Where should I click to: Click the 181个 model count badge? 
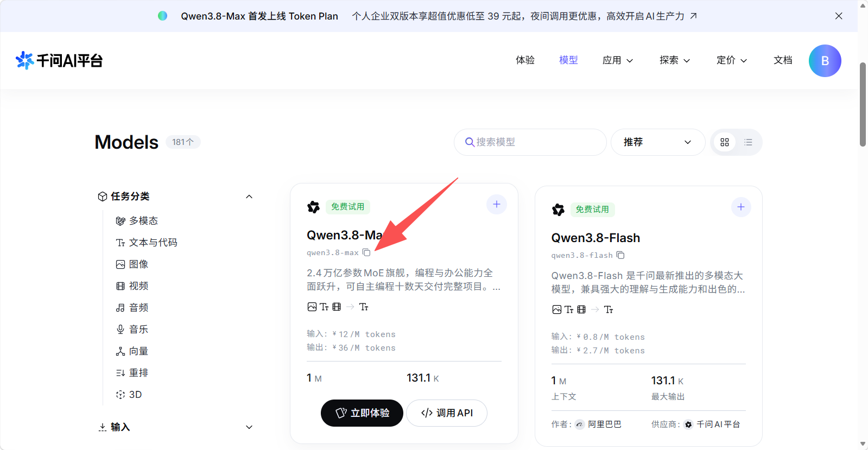pos(183,142)
